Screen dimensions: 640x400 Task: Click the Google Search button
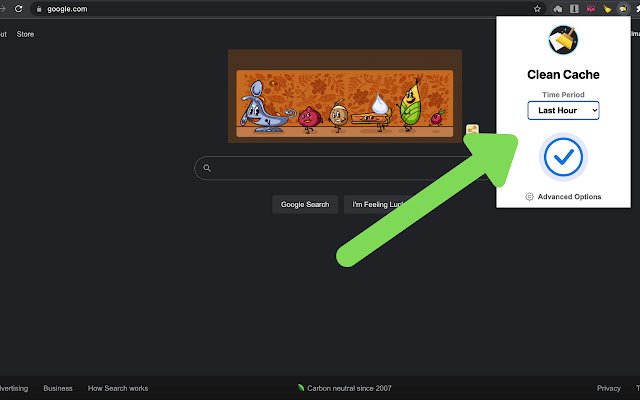[x=305, y=204]
